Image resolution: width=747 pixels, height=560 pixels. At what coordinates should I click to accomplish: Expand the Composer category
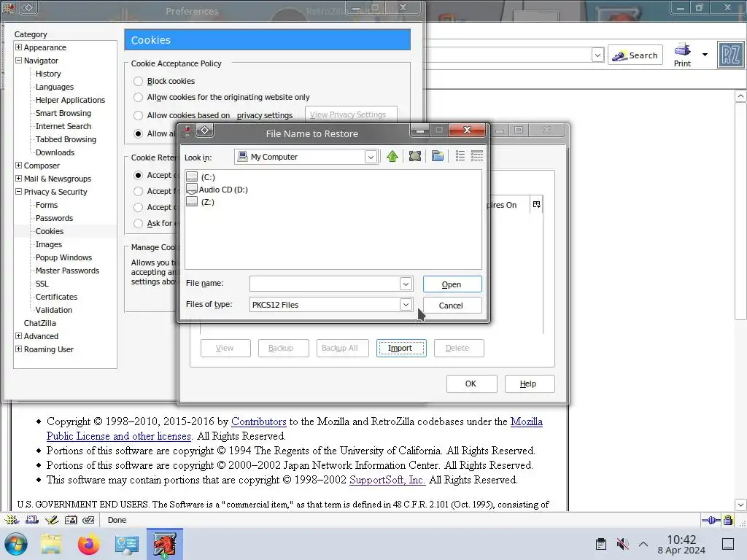click(18, 166)
